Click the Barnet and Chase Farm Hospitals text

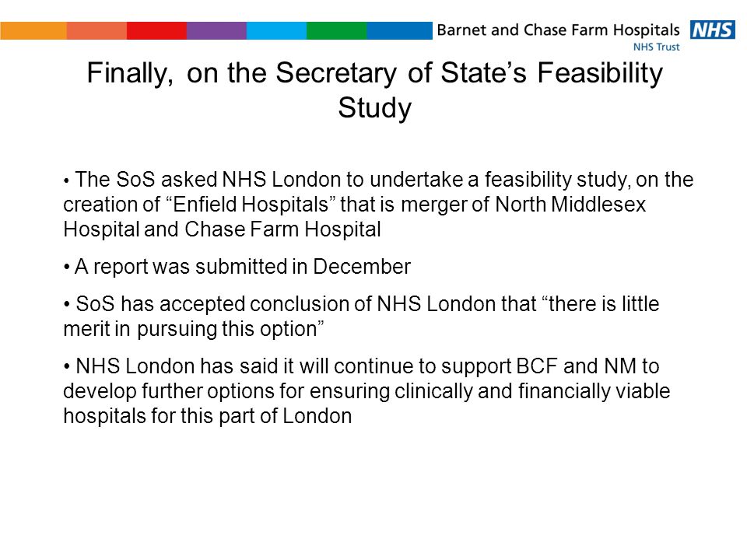559,30
